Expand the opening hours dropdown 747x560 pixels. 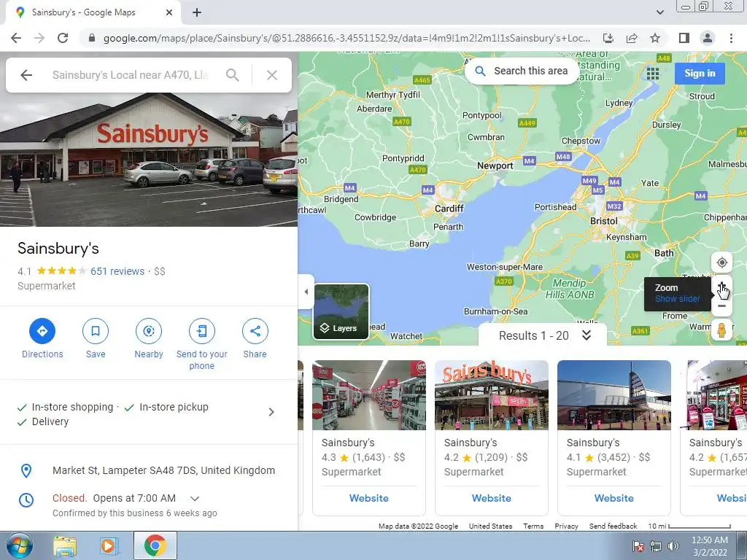click(x=194, y=499)
